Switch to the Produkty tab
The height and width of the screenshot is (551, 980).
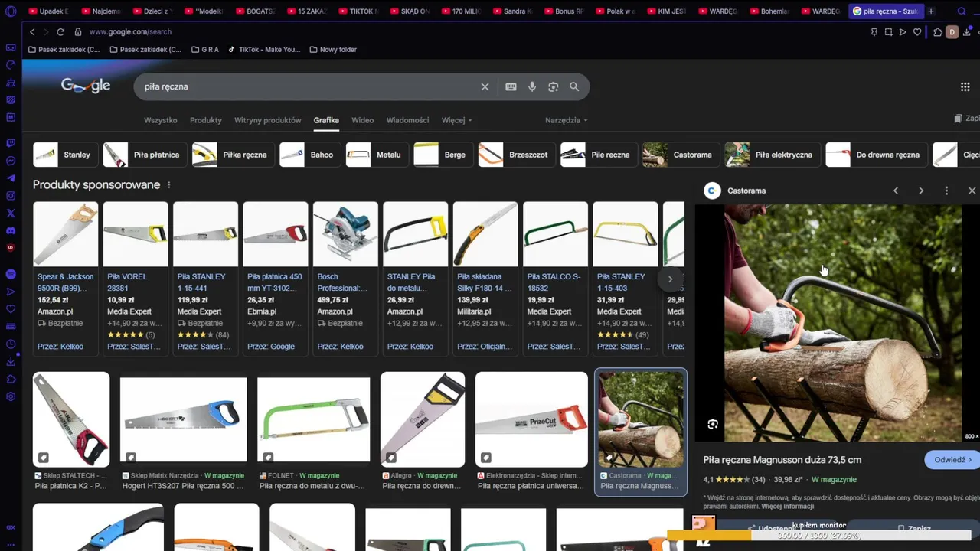point(206,120)
